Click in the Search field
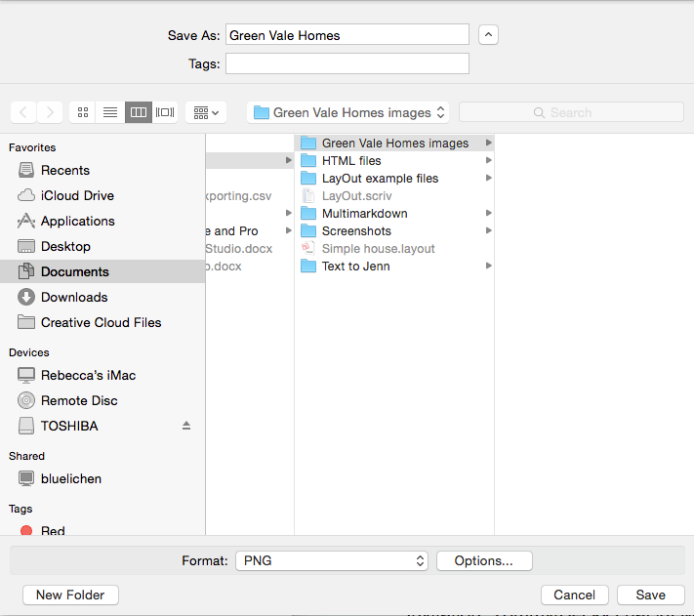 click(571, 112)
